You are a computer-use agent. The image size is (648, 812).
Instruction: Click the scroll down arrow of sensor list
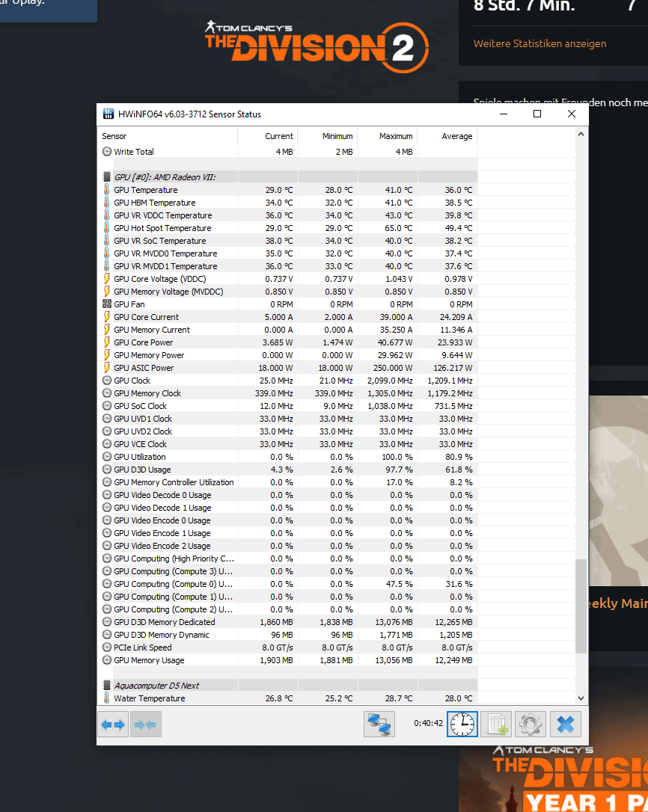coord(581,698)
